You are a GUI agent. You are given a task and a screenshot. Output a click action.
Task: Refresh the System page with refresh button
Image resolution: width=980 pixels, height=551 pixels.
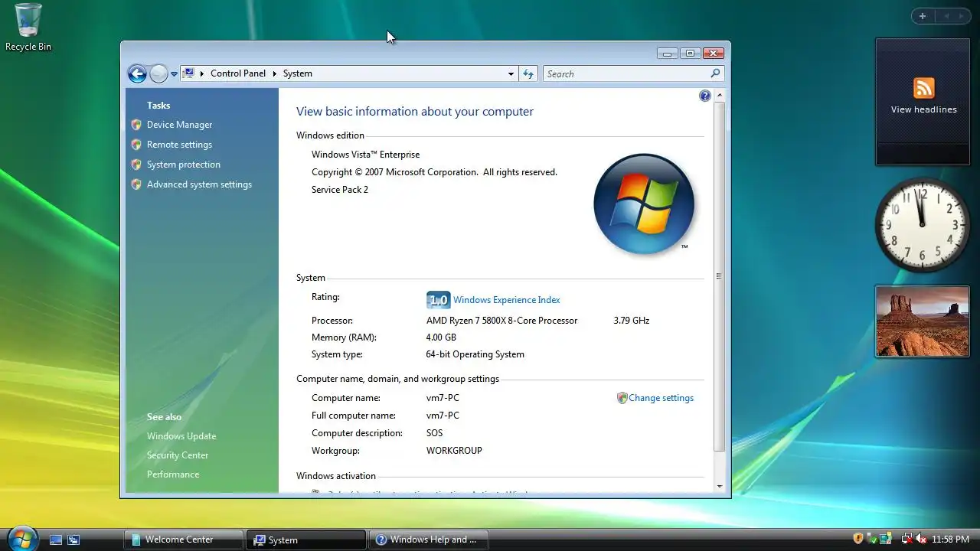coord(528,74)
